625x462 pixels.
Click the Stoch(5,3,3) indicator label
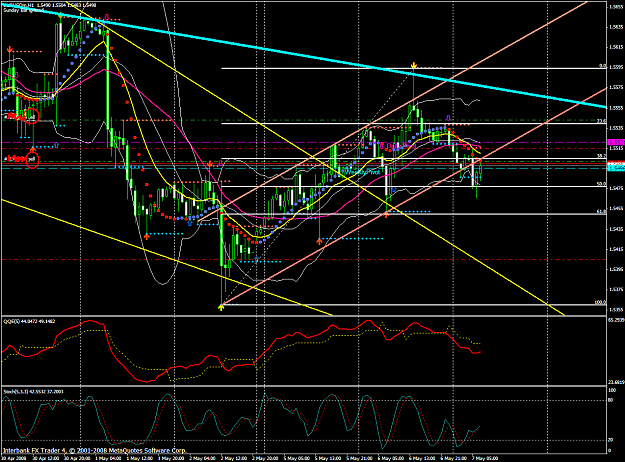point(33,391)
